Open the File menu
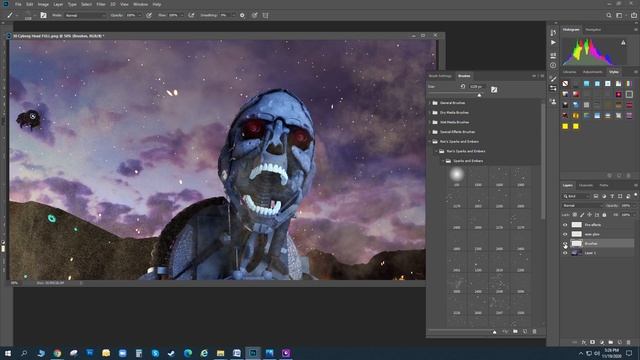Screen dimensions: 640x360 18,4
